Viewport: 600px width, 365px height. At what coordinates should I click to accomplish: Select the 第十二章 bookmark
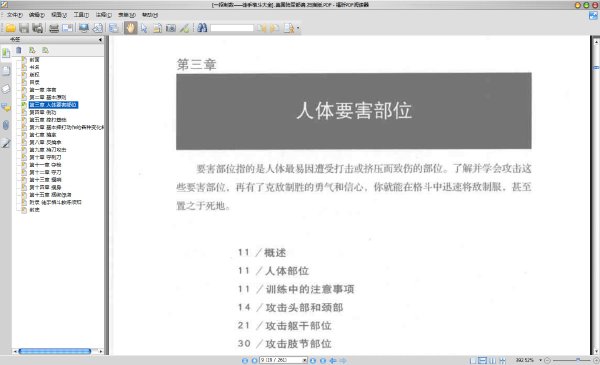(x=45, y=172)
